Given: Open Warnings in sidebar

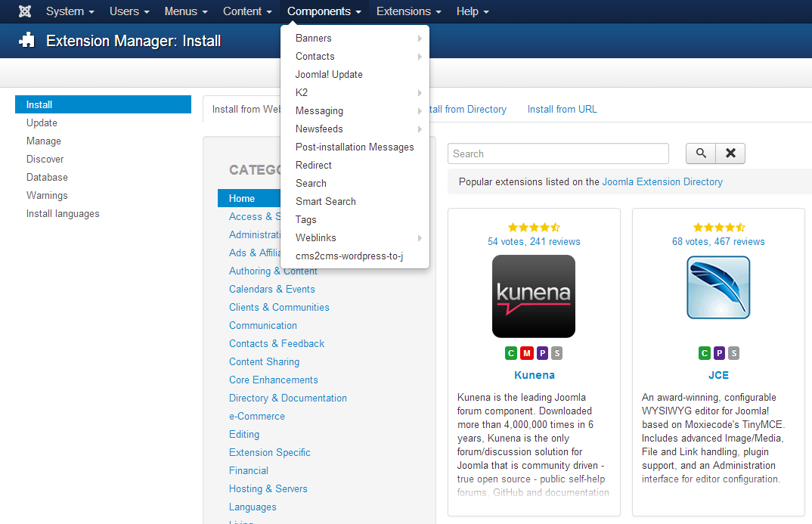Looking at the screenshot, I should coord(47,195).
